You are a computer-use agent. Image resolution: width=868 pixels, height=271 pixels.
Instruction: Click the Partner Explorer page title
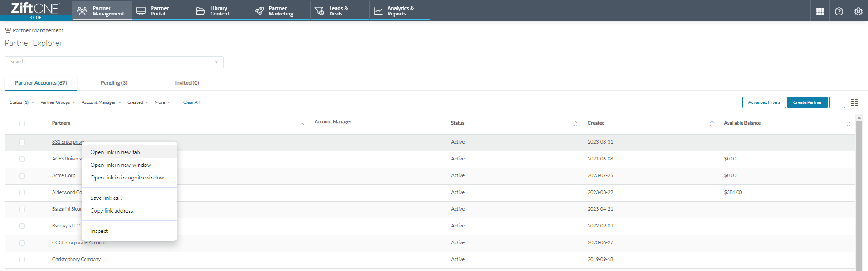point(34,43)
